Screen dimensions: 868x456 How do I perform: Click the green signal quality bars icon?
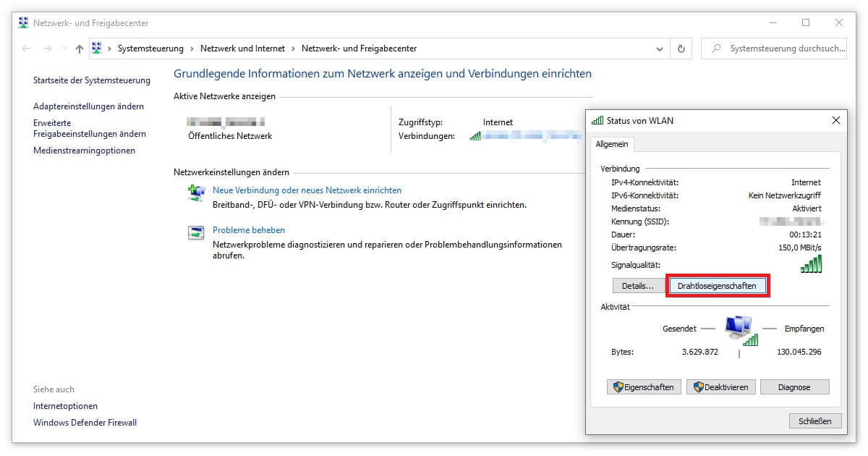point(811,265)
